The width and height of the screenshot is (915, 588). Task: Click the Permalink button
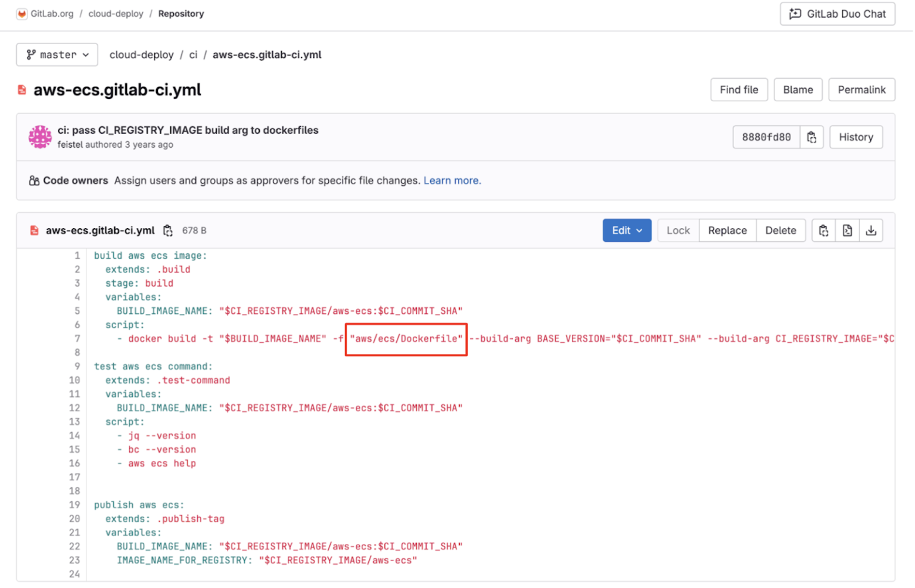861,89
